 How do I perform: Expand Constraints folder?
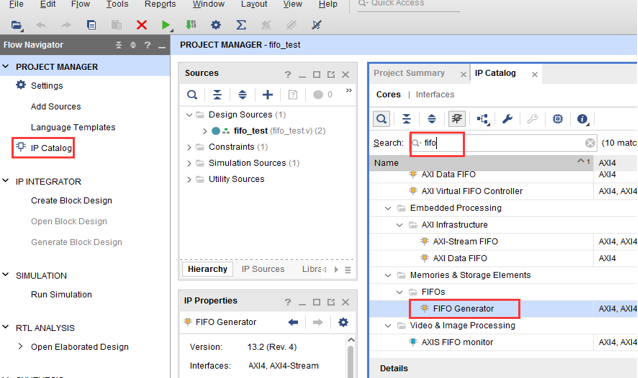click(189, 147)
